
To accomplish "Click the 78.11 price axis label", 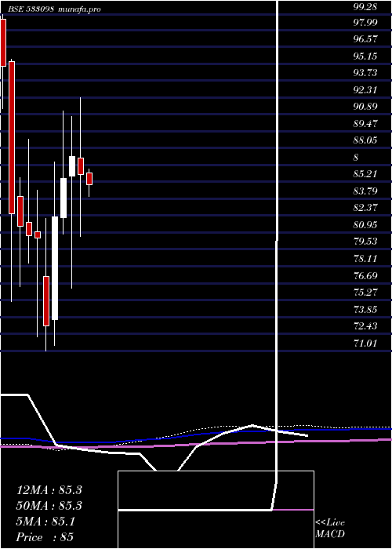I will tap(365, 259).
